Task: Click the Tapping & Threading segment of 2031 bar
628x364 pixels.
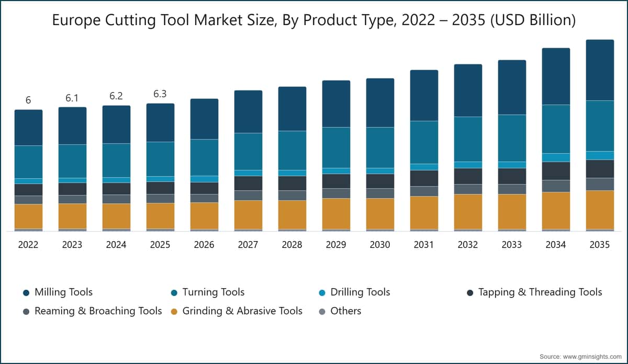Action: (424, 178)
